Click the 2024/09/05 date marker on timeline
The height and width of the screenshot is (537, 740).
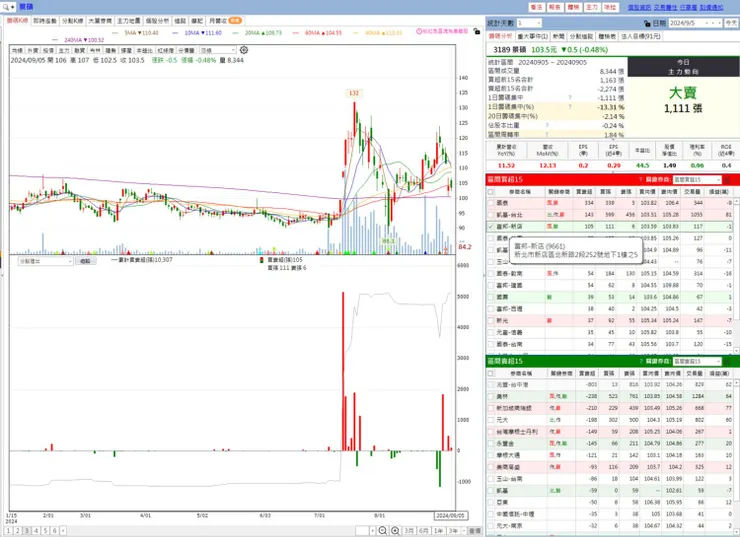[450, 515]
